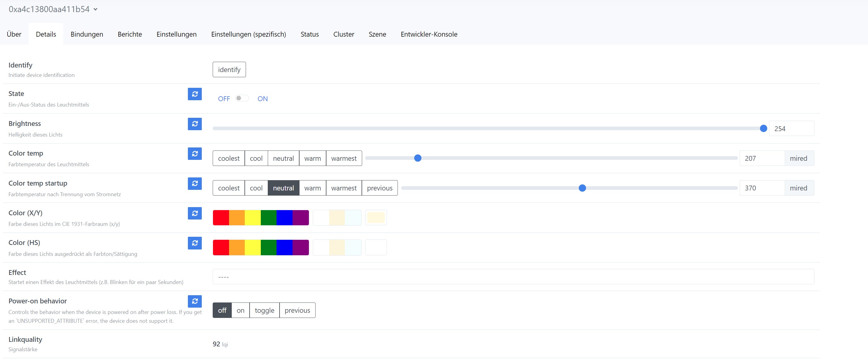Open the Effect selection dropdown
Viewport: 868px width, 360px height.
pyautogui.click(x=513, y=276)
